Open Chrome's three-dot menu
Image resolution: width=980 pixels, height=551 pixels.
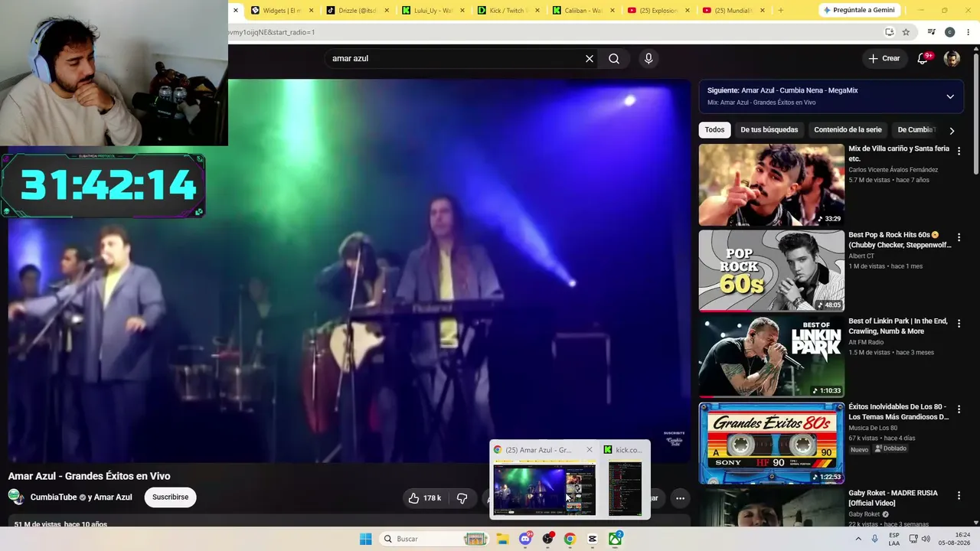coord(968,32)
